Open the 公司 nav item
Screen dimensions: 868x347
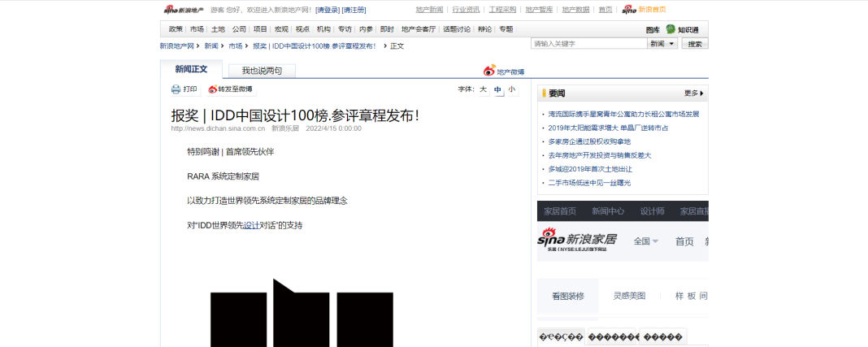239,29
